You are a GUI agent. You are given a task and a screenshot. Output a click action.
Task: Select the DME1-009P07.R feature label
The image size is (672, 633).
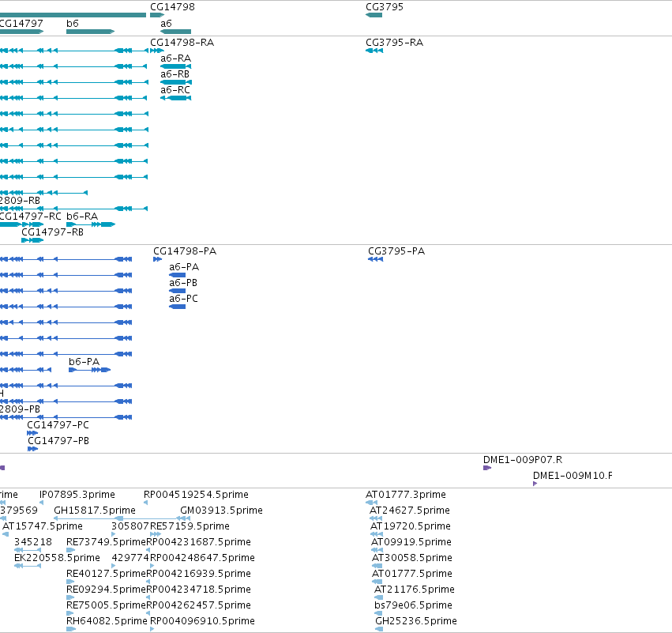[x=523, y=460]
